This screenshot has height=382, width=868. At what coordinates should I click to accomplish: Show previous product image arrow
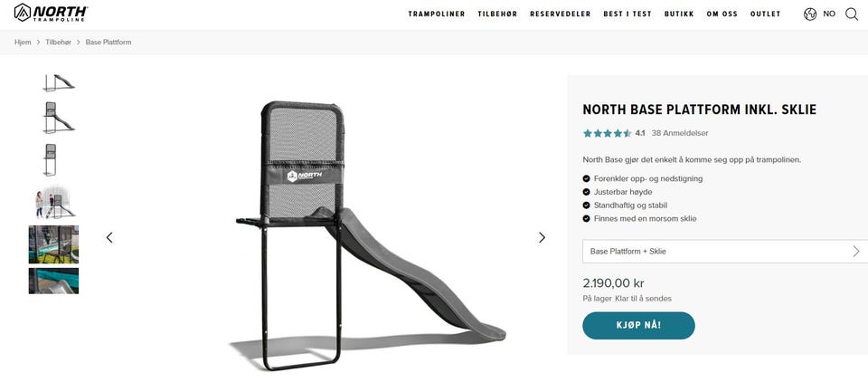click(x=109, y=237)
